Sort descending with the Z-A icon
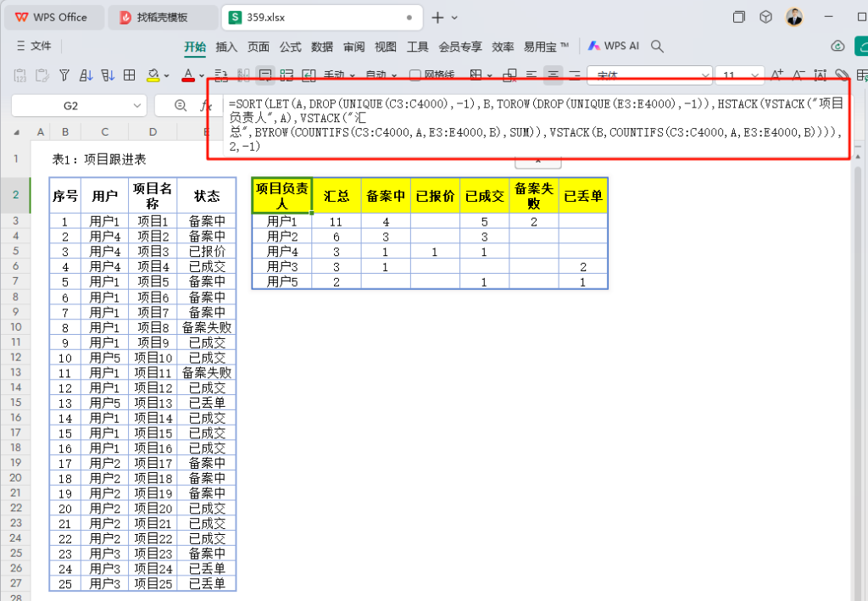This screenshot has height=601, width=868. point(108,75)
